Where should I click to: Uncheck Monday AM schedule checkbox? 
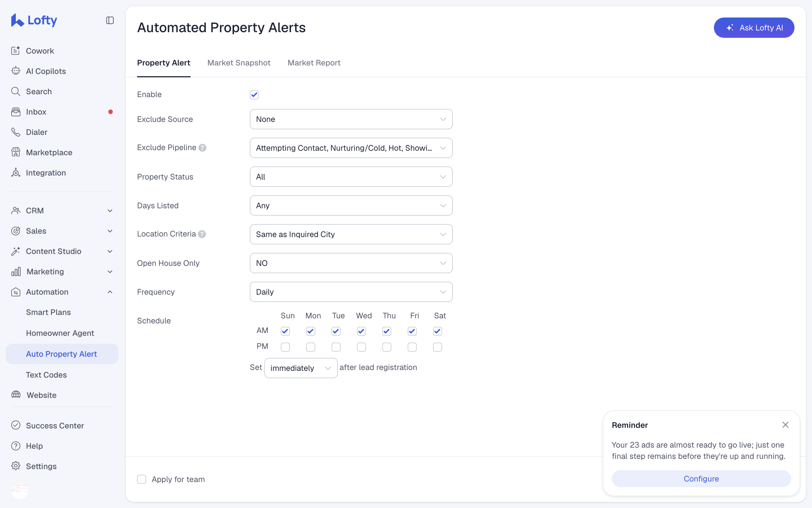311,331
